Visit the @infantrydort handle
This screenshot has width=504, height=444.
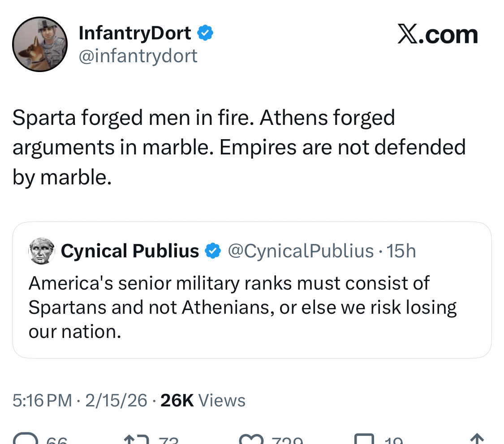click(x=138, y=56)
